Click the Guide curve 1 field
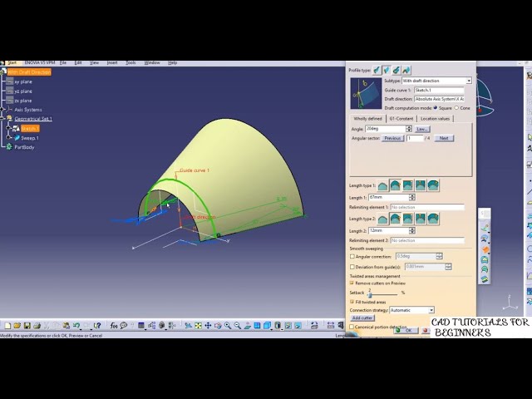Screen dimensions: 532x399 [439, 91]
